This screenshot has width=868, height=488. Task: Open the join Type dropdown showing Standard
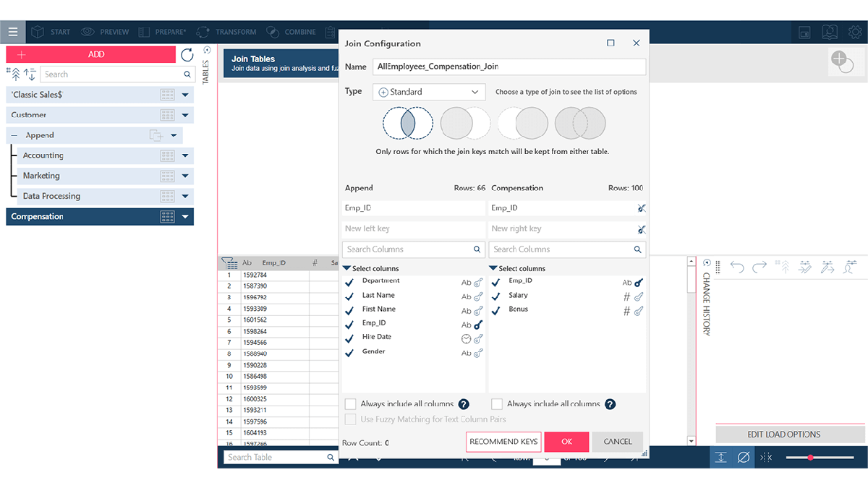tap(429, 91)
